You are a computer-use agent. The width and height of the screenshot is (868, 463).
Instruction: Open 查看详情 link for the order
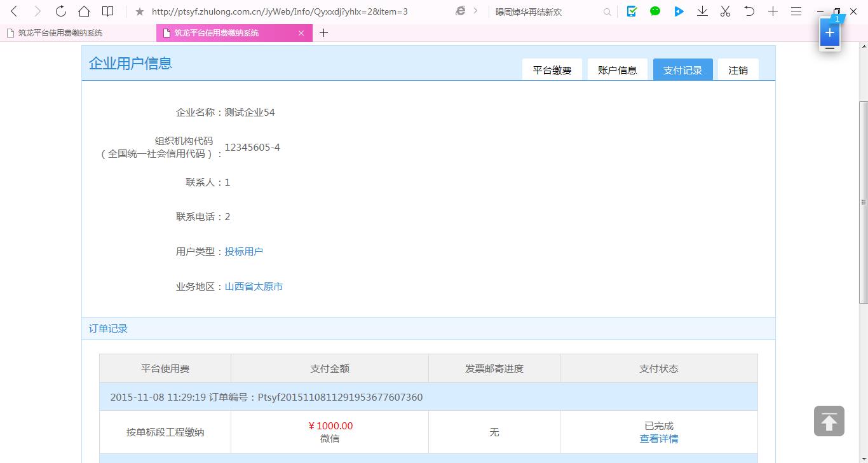658,439
